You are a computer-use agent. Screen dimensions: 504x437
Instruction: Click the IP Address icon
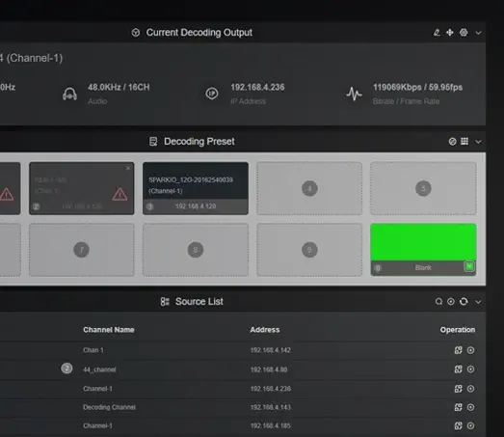coord(212,94)
